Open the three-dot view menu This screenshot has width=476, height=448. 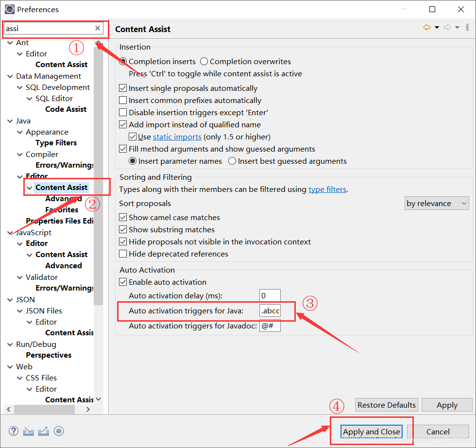tap(467, 27)
